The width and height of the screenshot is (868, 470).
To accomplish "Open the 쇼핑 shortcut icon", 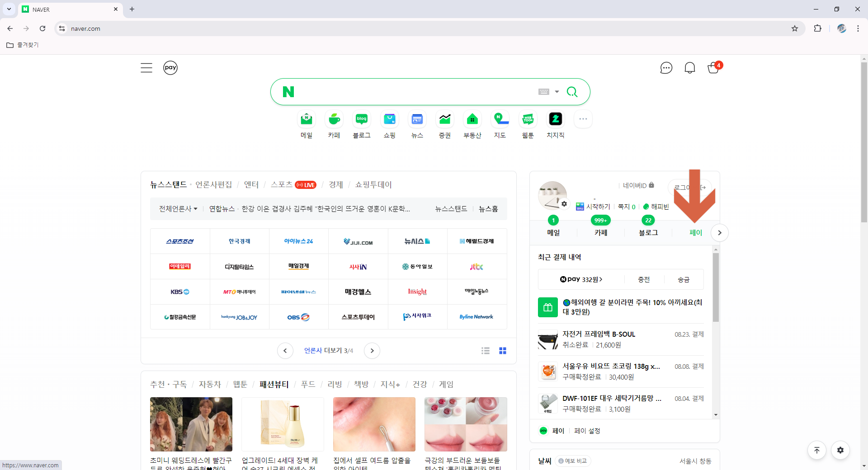I will coord(390,119).
